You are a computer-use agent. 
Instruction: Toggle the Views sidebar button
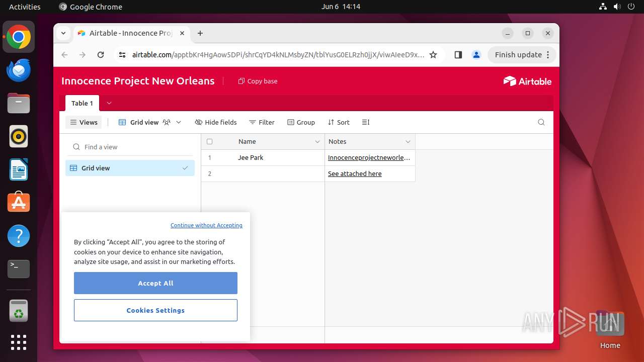[84, 122]
